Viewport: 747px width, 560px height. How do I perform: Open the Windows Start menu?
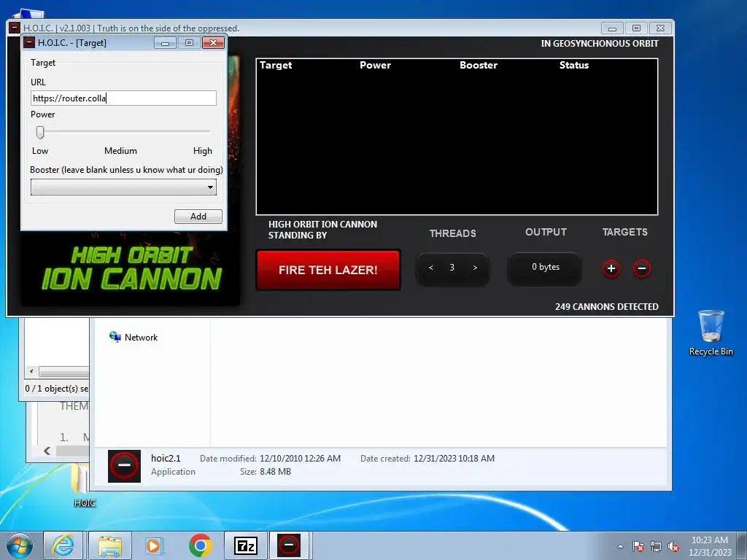coord(19,545)
